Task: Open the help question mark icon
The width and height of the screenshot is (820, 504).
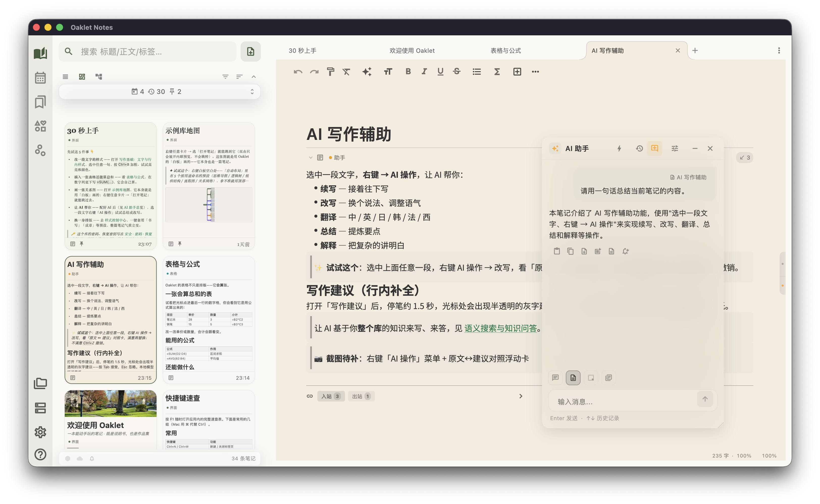Action: (x=40, y=454)
